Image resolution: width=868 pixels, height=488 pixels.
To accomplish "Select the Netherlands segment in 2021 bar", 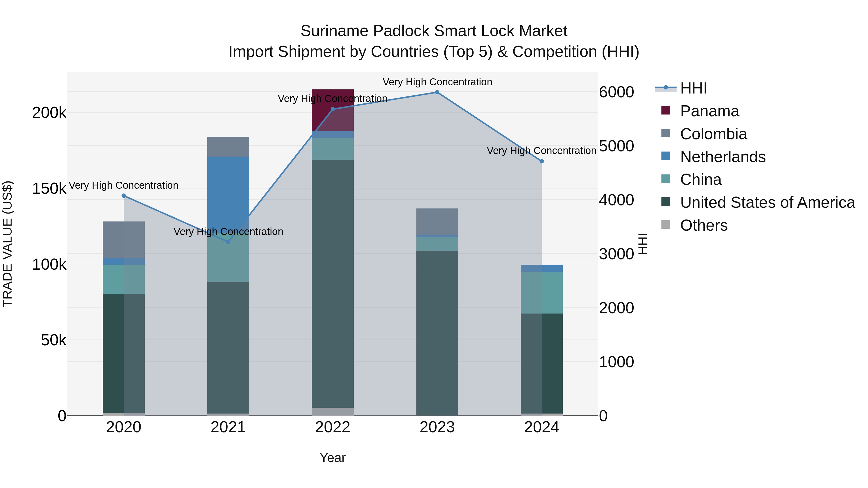I will (228, 195).
